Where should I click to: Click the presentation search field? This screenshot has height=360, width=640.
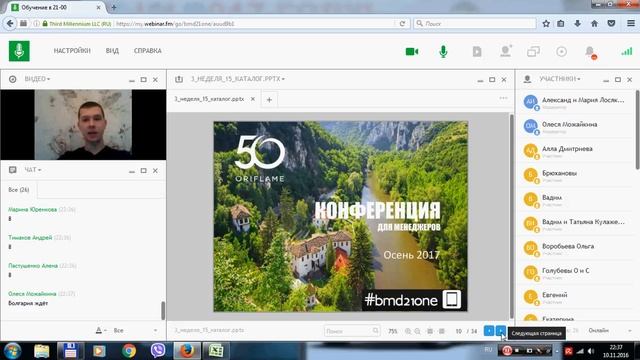click(x=351, y=331)
